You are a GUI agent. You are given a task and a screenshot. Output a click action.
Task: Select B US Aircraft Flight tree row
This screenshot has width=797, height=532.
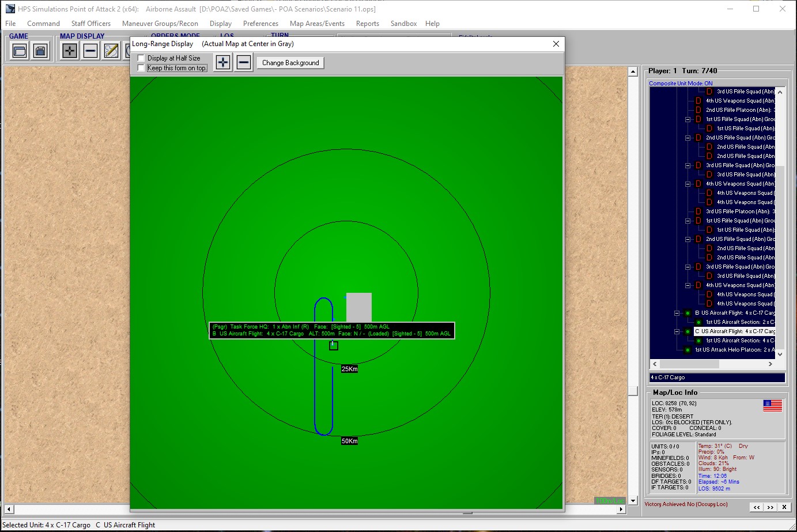[x=735, y=313]
